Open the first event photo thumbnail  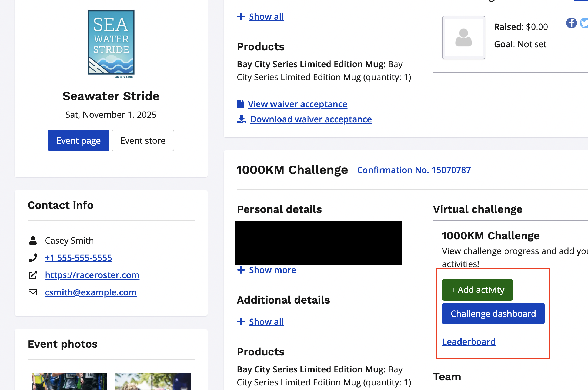click(x=69, y=381)
